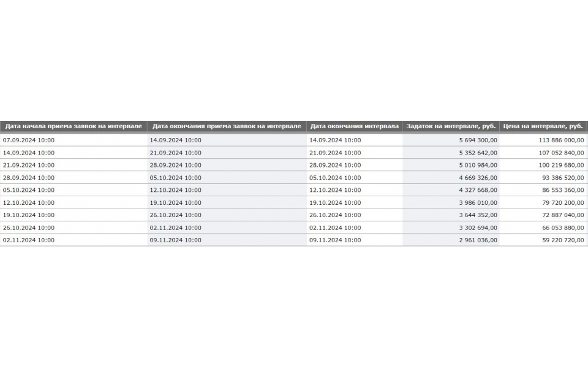Select the start date cell 19.10.2024 10:00
Viewport: 588px width, 368px height.
(73, 215)
